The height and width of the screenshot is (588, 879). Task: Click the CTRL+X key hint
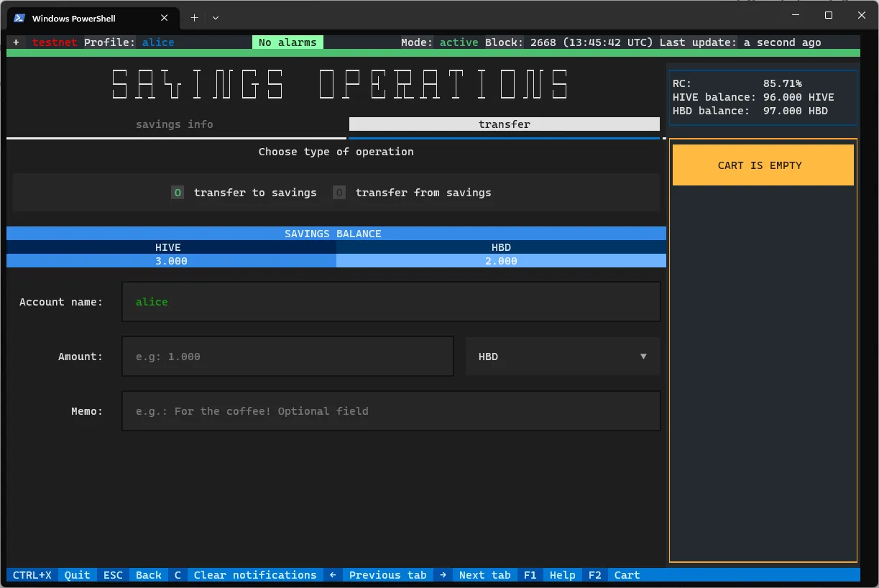(32, 575)
